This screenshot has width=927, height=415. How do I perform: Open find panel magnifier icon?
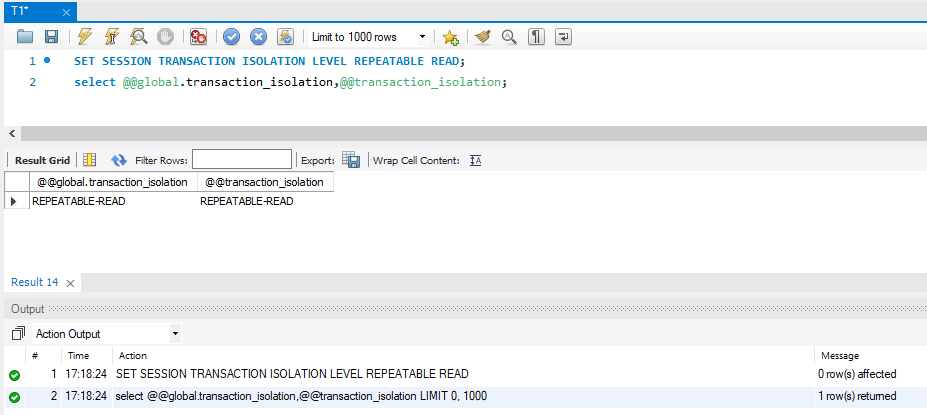tap(509, 37)
